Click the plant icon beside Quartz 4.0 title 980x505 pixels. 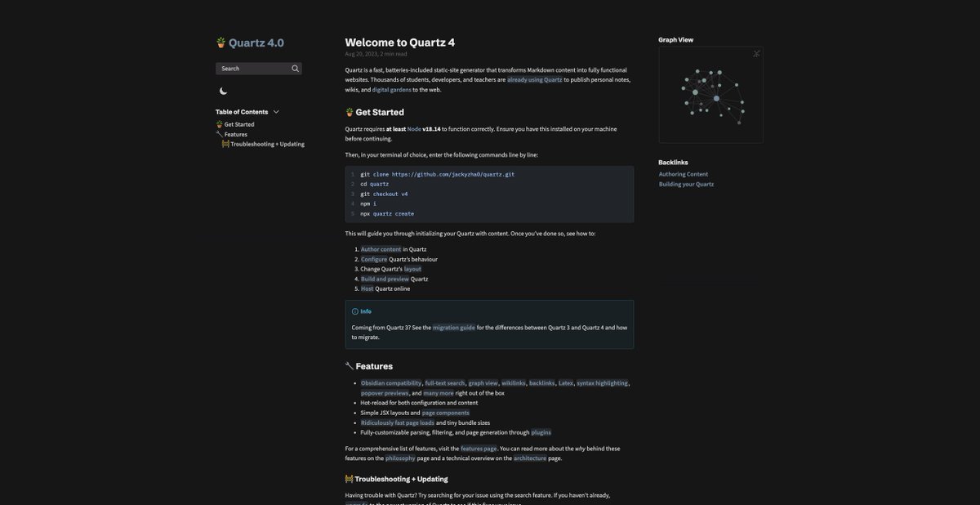[220, 42]
